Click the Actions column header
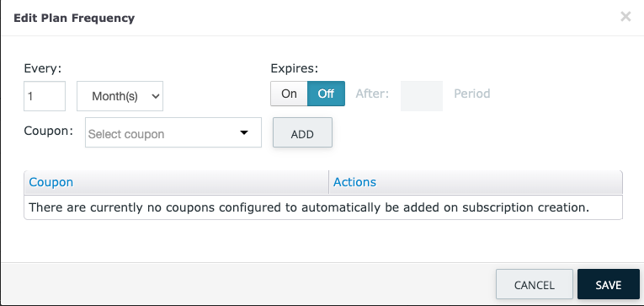Image resolution: width=644 pixels, height=306 pixels. 355,182
